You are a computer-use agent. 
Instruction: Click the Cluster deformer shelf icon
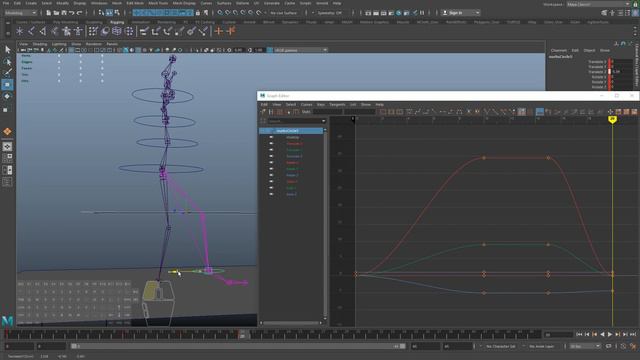point(129,31)
